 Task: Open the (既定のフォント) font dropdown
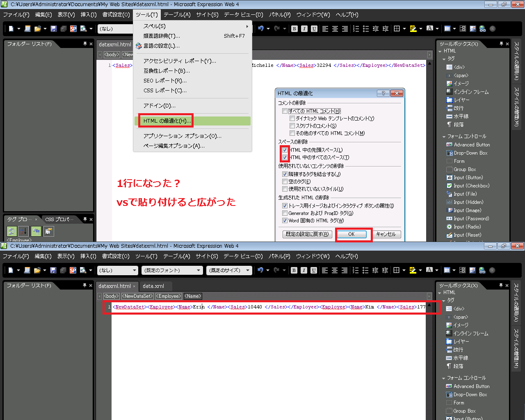tap(172, 270)
